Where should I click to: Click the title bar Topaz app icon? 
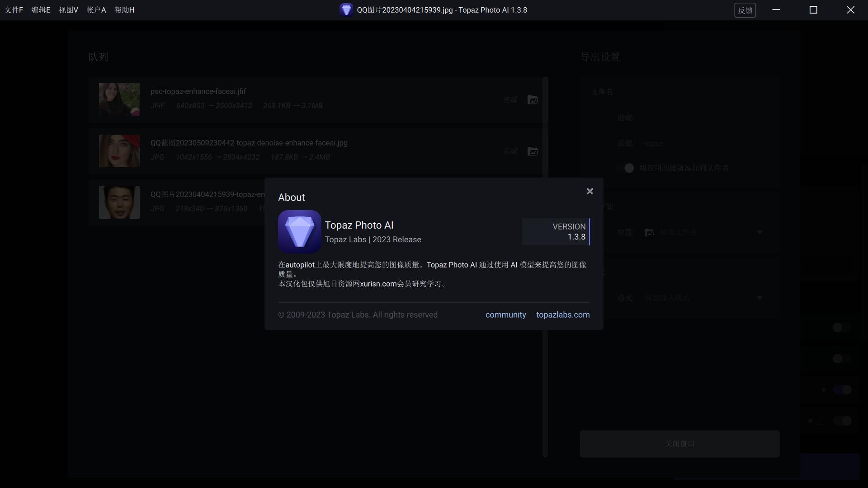pyautogui.click(x=346, y=10)
